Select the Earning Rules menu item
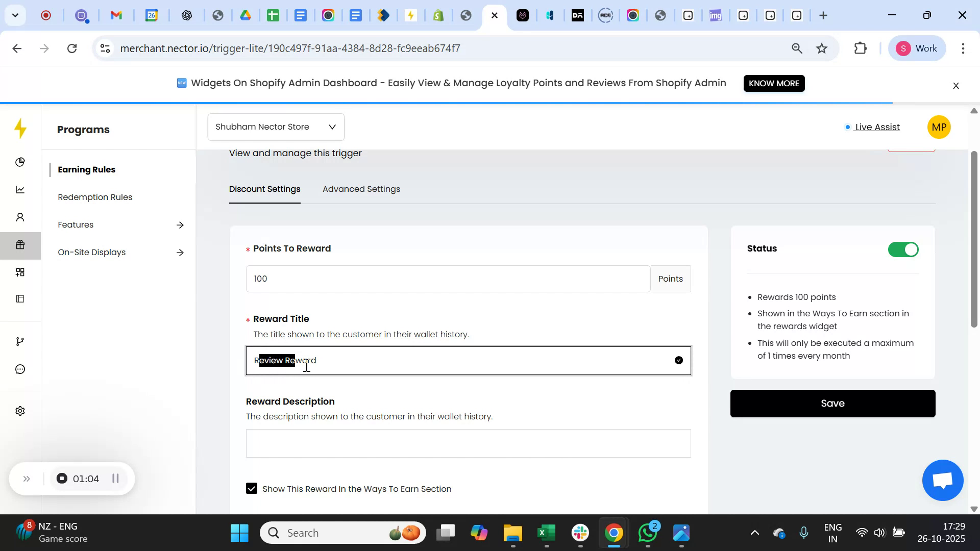The width and height of the screenshot is (980, 551). [86, 169]
